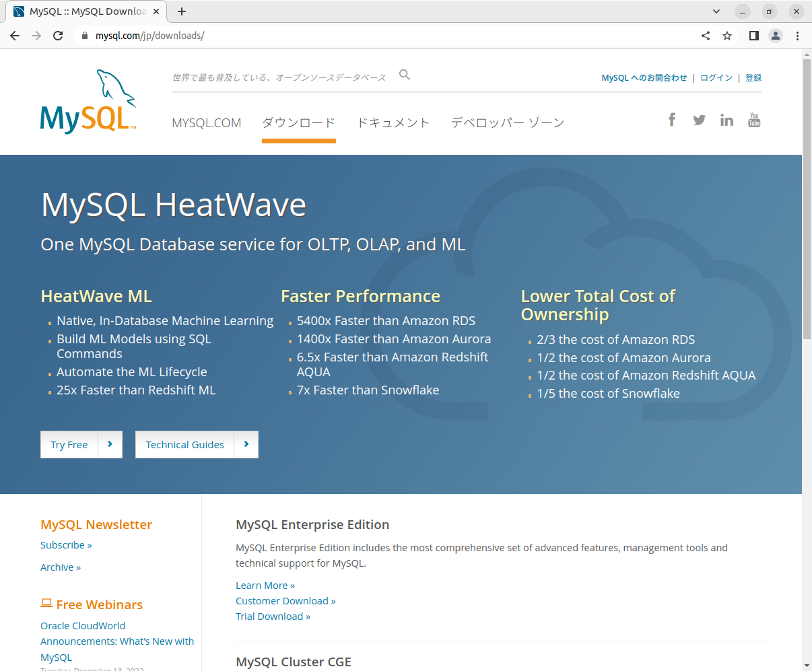Click the Faster Performance heading
The width and height of the screenshot is (812, 671).
[360, 296]
